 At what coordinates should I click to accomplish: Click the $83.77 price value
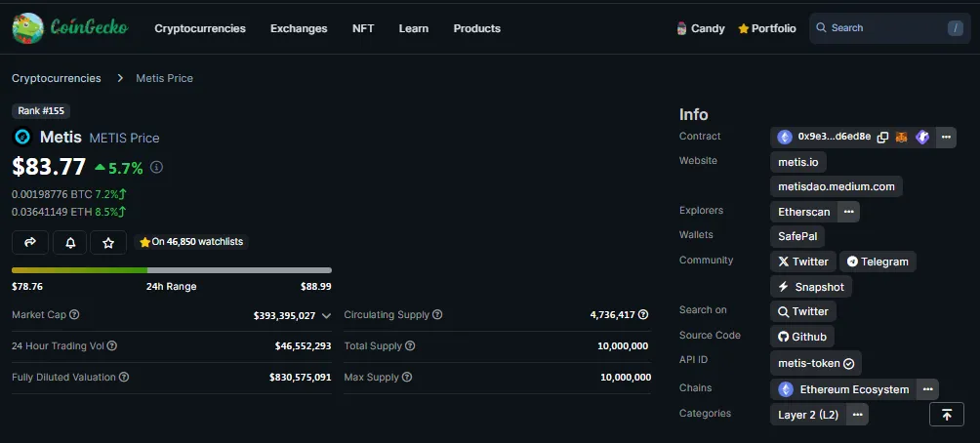click(49, 167)
